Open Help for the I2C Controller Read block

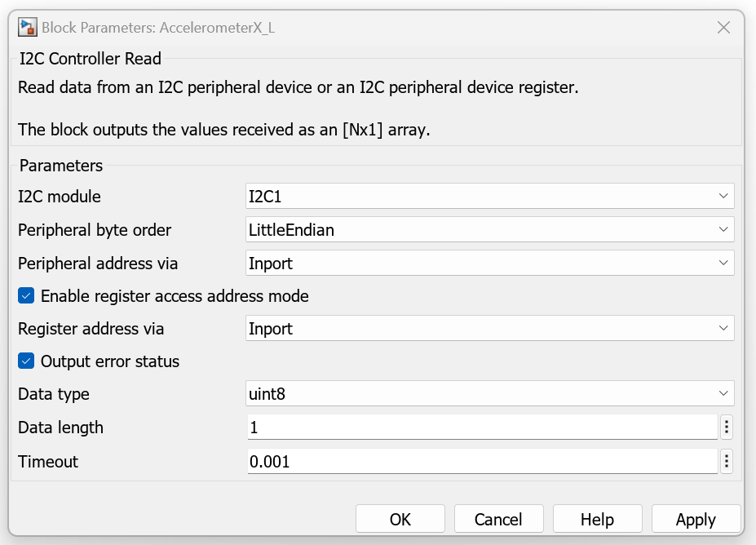pyautogui.click(x=597, y=519)
